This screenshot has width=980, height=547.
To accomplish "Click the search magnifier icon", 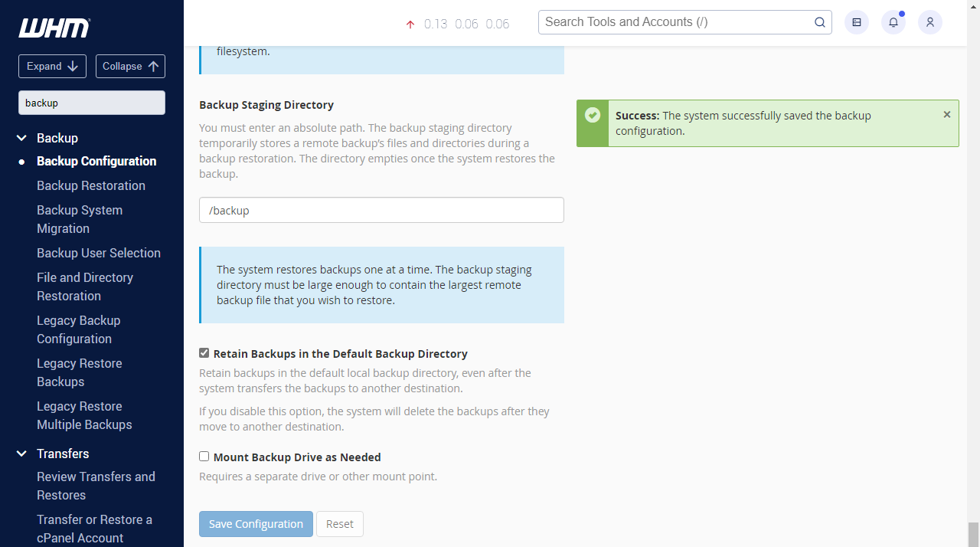I will 819,22.
